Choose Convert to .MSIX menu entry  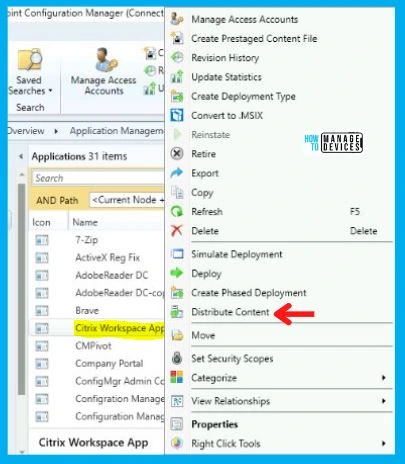(227, 115)
